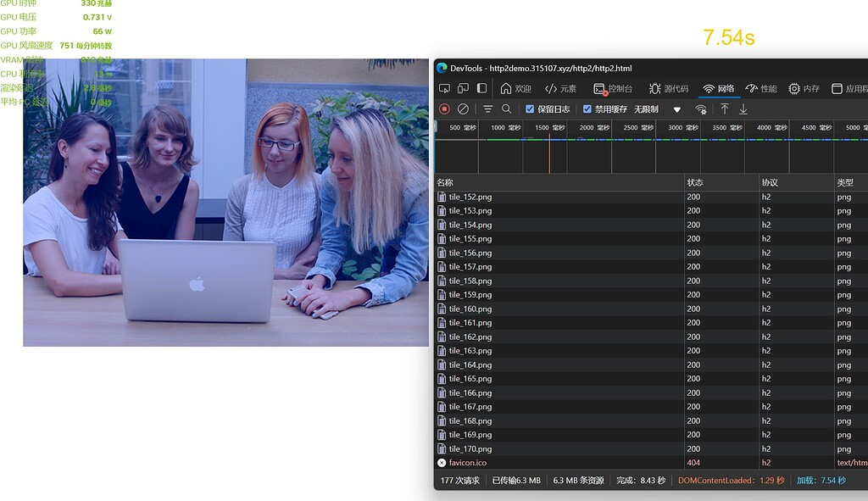868x501 pixels.
Task: Select the tile_165.png request row
Action: (x=651, y=379)
